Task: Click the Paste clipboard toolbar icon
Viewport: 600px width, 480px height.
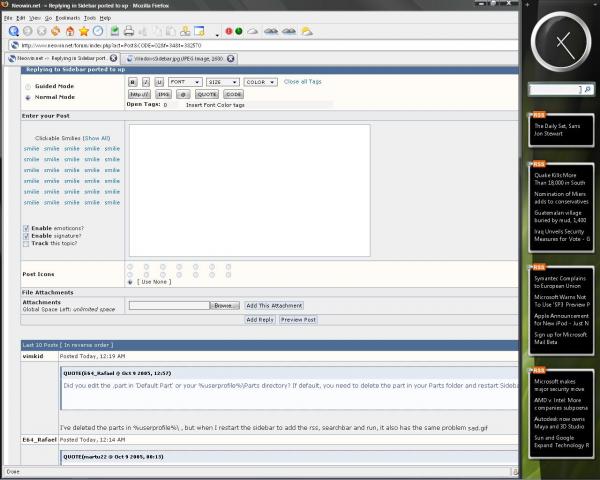Action: point(171,31)
